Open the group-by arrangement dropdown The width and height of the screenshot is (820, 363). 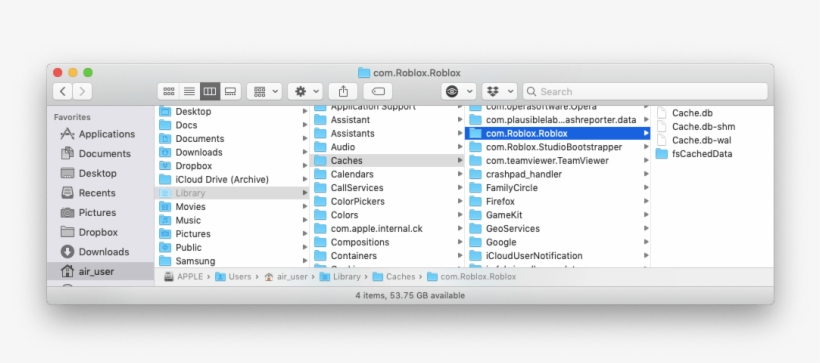[x=265, y=92]
